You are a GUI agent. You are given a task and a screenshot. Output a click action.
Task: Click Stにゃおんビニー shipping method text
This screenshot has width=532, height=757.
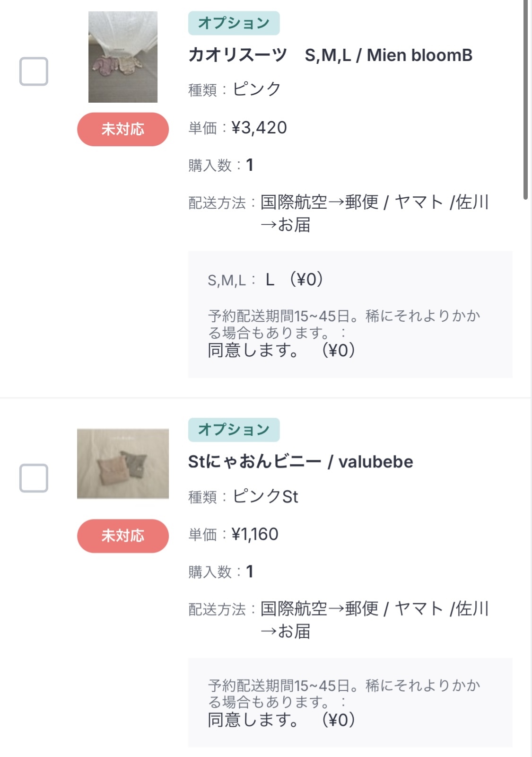pos(374,609)
